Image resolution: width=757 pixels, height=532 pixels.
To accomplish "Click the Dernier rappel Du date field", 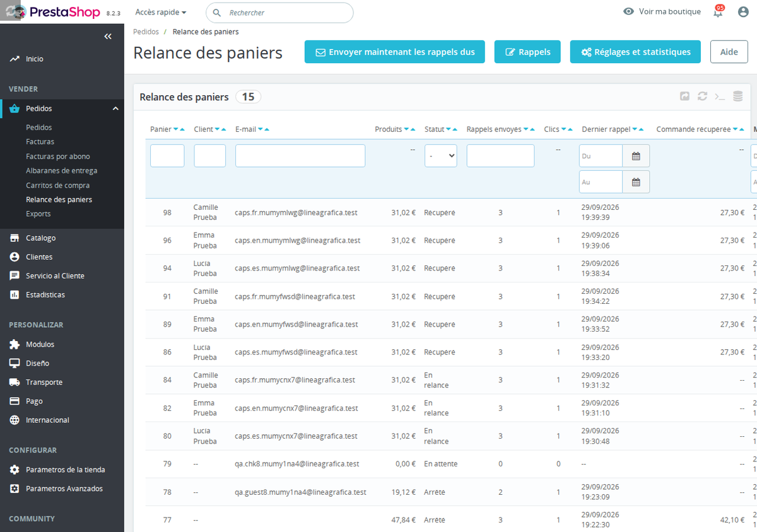I will [601, 156].
